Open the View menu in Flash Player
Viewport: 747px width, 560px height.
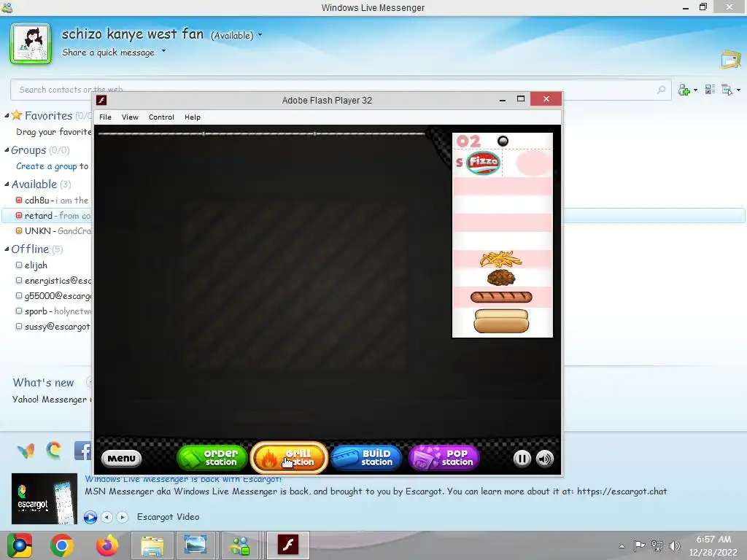(130, 117)
